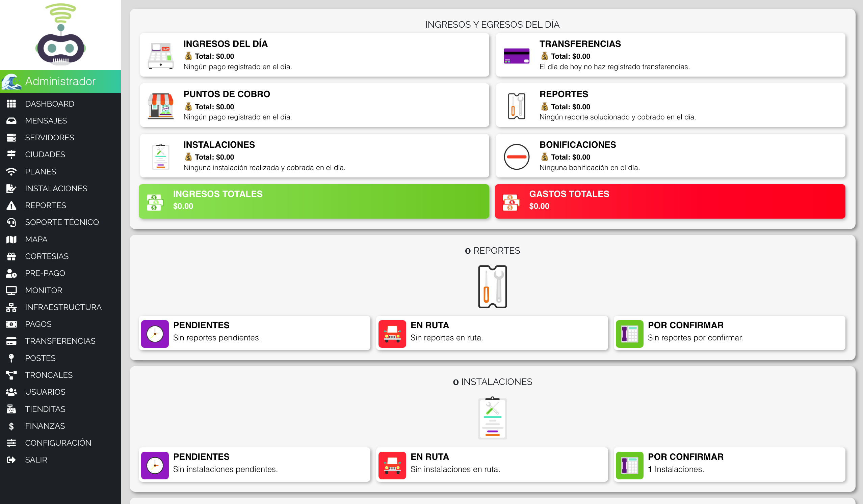Image resolution: width=863 pixels, height=504 pixels.
Task: Click the cash register icon on INGRESOS DEL DÍA
Action: click(x=160, y=55)
